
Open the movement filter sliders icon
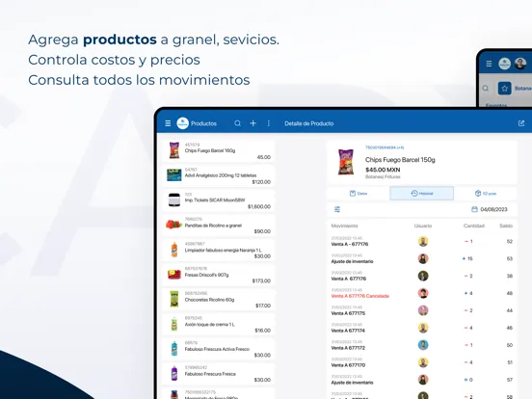click(337, 209)
